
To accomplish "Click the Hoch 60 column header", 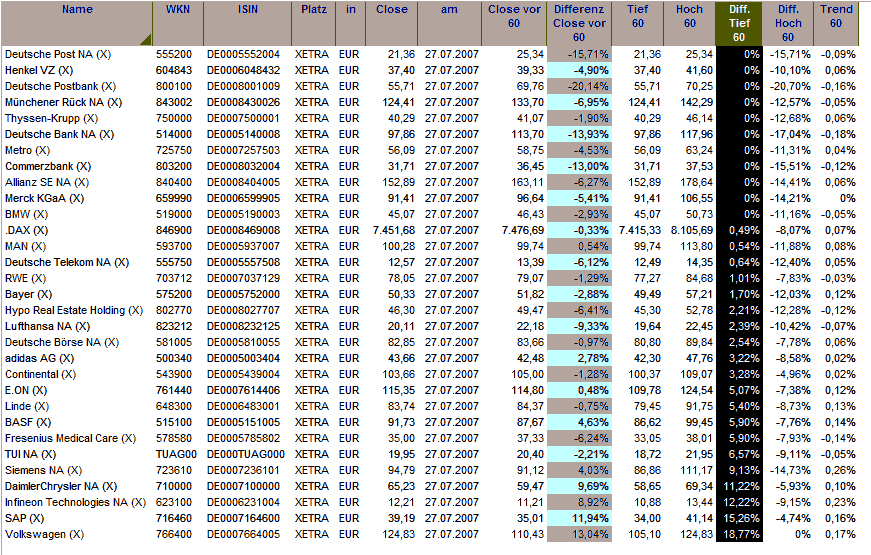I will tap(689, 23).
